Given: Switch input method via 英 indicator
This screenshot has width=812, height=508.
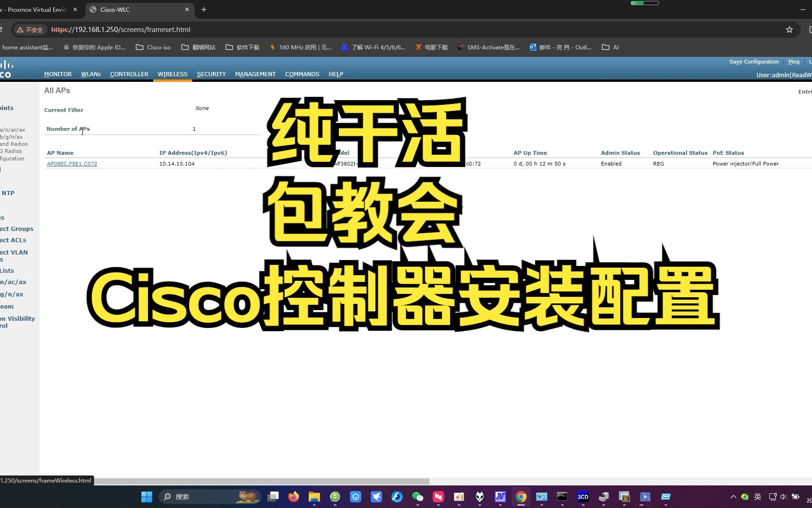Looking at the screenshot, I should [757, 497].
